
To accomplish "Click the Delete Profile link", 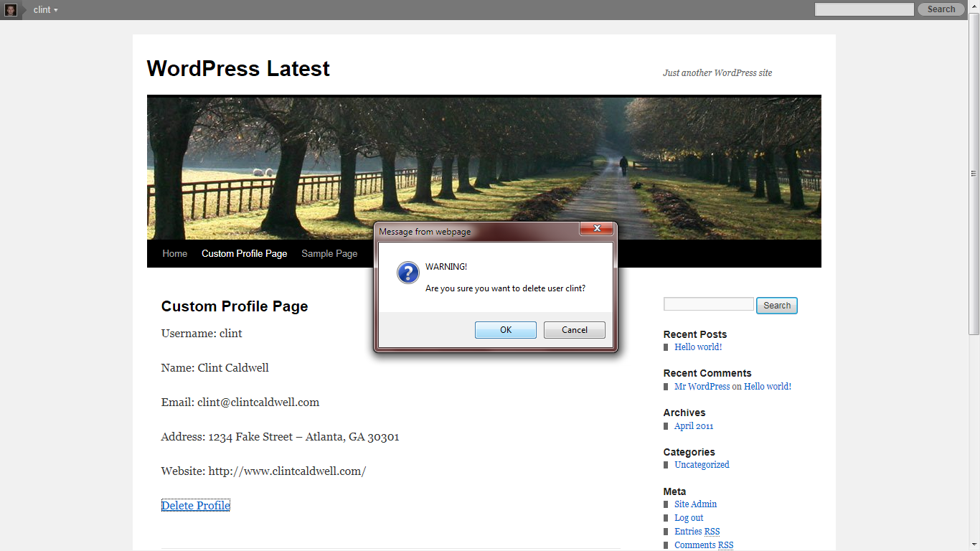I will 196,506.
